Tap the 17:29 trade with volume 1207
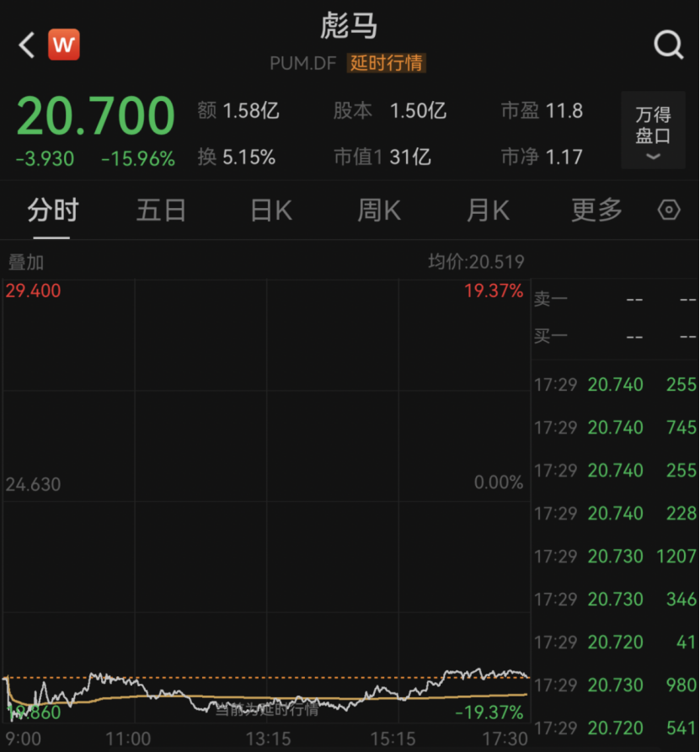Screen dimensions: 700x752 point(615,557)
